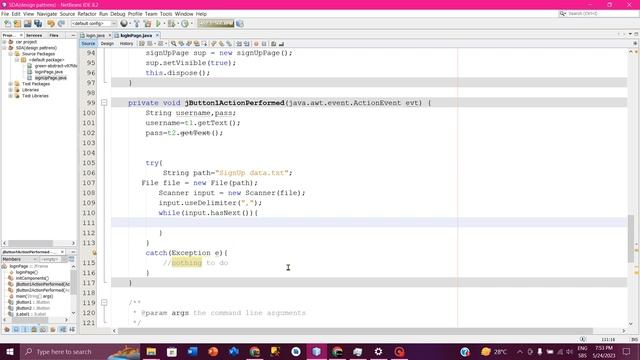Click the Build Project hammer icon
Viewport: 640px width, 360px height.
tap(137, 24)
